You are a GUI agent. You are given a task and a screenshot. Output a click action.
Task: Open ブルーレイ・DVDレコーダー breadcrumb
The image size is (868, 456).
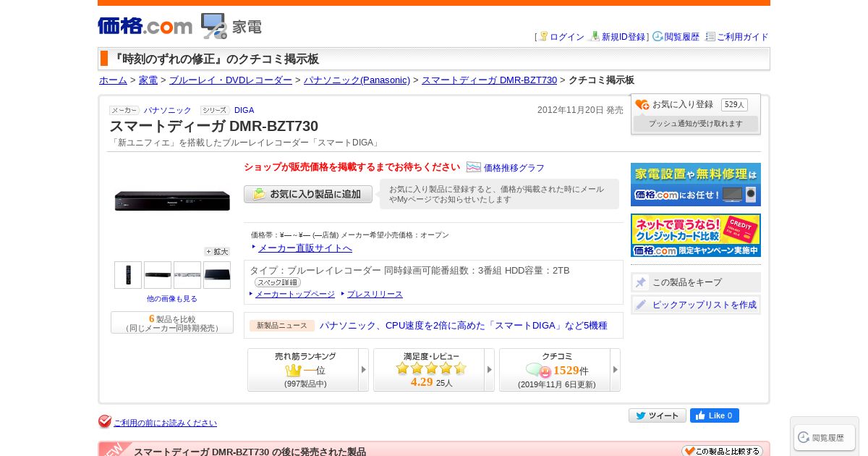coord(231,80)
